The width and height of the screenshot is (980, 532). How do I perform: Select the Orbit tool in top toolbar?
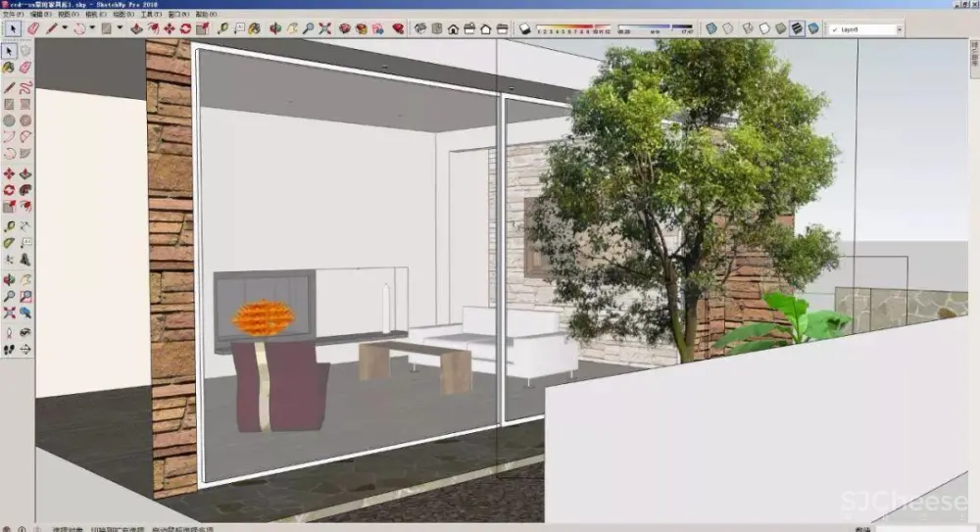click(275, 28)
